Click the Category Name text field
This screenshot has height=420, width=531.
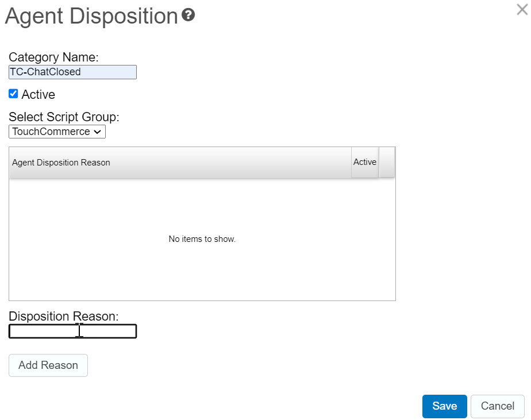click(72, 72)
